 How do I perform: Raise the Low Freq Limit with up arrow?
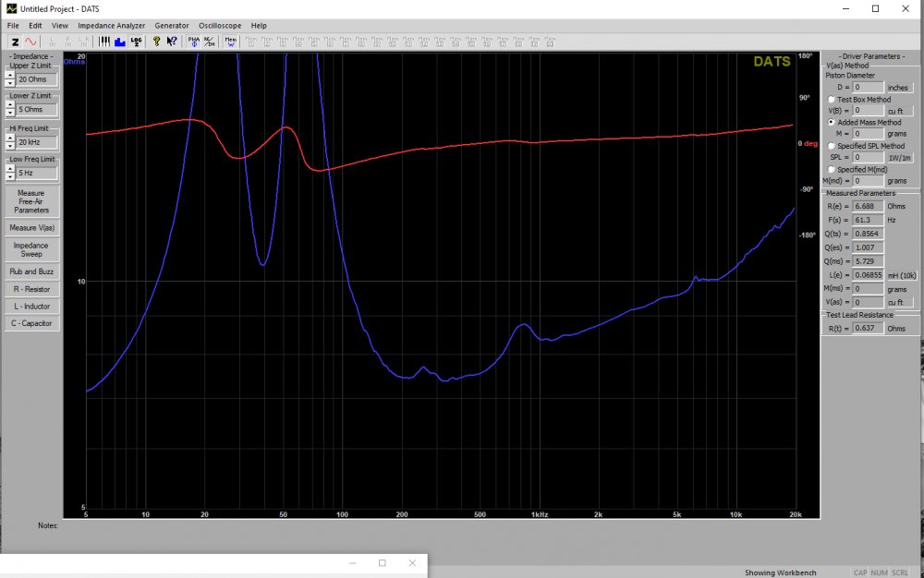9,169
